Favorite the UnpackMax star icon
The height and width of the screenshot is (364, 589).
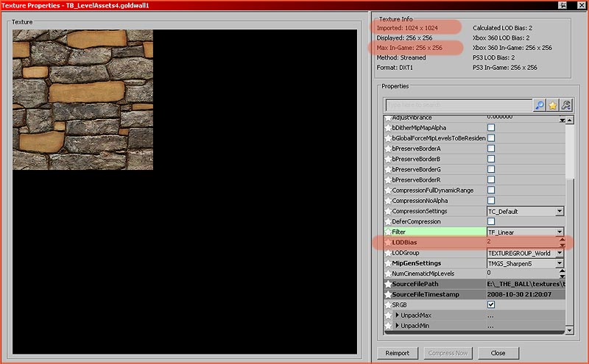click(x=388, y=315)
